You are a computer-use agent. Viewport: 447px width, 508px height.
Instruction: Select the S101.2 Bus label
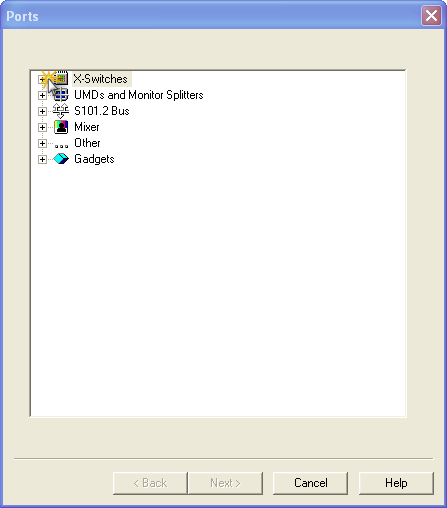[102, 111]
